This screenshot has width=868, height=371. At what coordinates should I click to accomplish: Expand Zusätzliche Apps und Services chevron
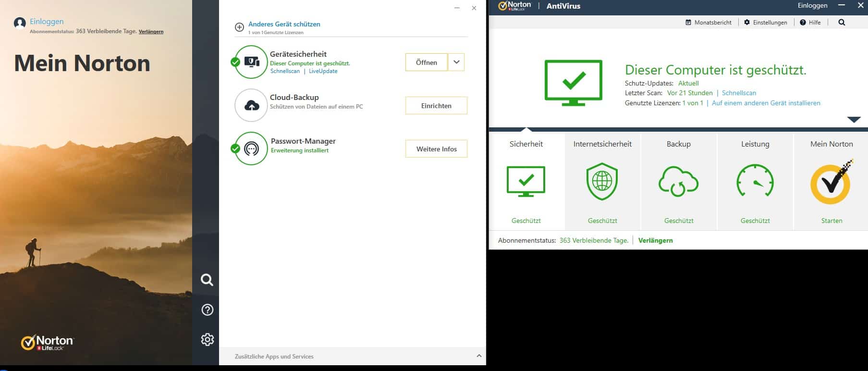(x=479, y=356)
